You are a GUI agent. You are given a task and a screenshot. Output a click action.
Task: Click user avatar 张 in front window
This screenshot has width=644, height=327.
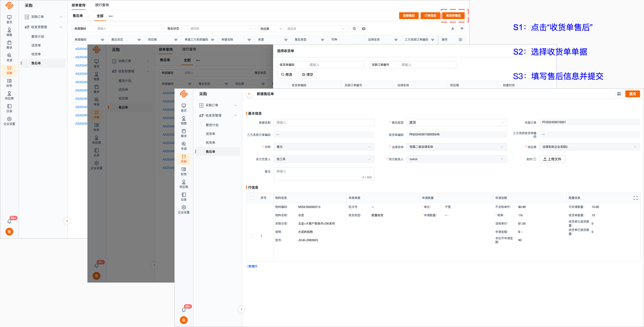(x=184, y=320)
